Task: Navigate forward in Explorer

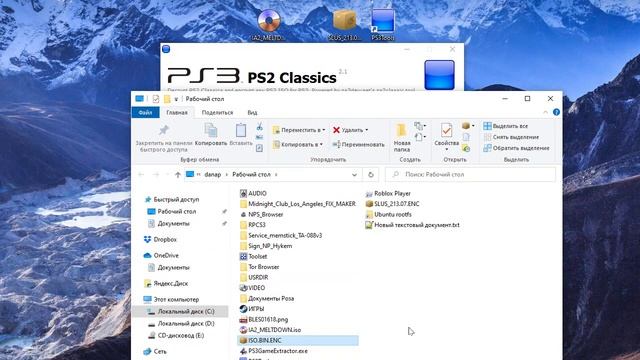Action: (x=156, y=175)
